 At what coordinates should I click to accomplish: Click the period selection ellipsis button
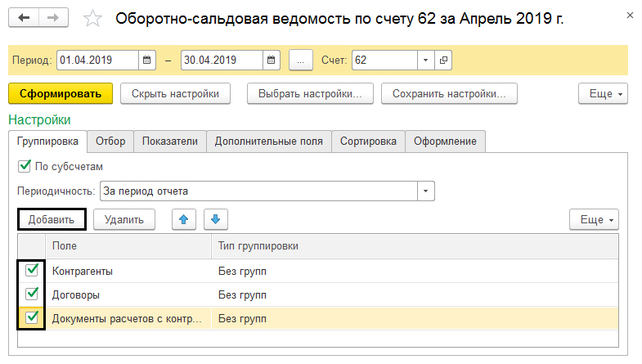click(x=301, y=60)
